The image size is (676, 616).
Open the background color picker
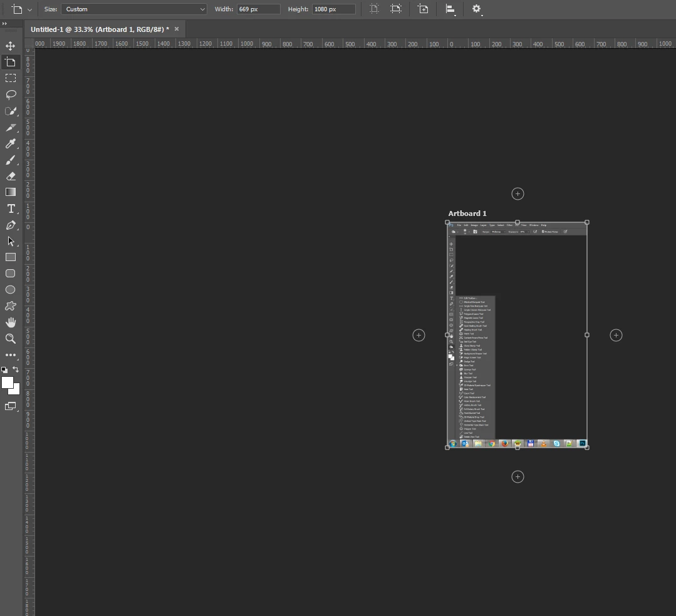[x=16, y=390]
